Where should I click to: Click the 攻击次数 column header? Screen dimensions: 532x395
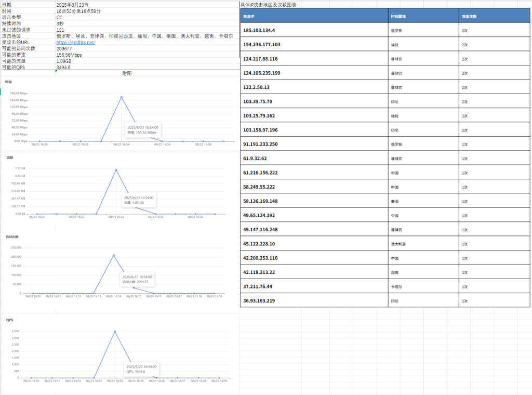pyautogui.click(x=469, y=16)
